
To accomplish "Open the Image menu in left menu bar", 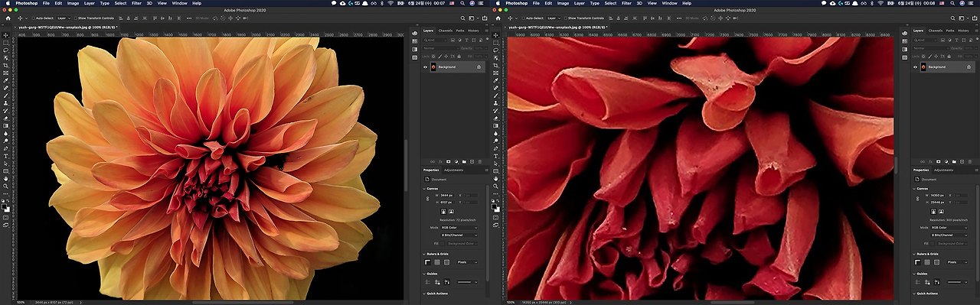I will [72, 3].
